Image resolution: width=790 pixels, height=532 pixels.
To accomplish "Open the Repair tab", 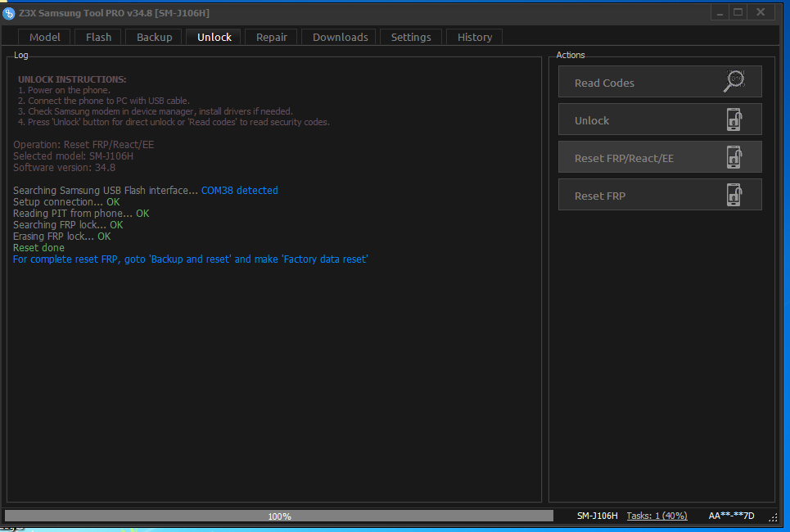I will [x=272, y=38].
